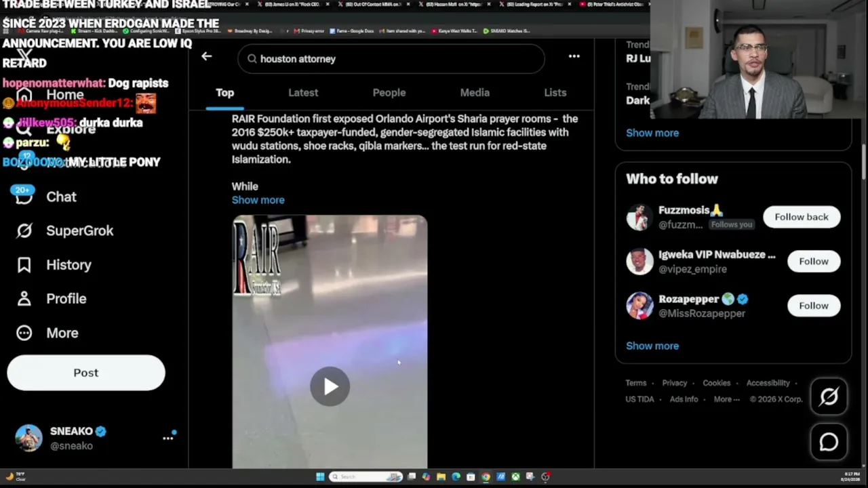This screenshot has height=488, width=868.
Task: Open Chat from the sidebar label
Action: coord(61,197)
